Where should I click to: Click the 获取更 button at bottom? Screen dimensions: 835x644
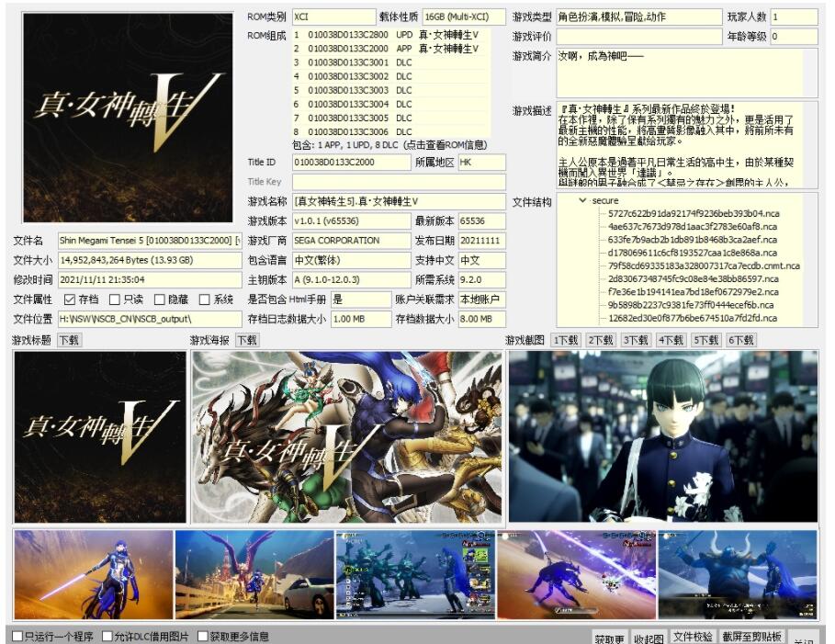(609, 638)
